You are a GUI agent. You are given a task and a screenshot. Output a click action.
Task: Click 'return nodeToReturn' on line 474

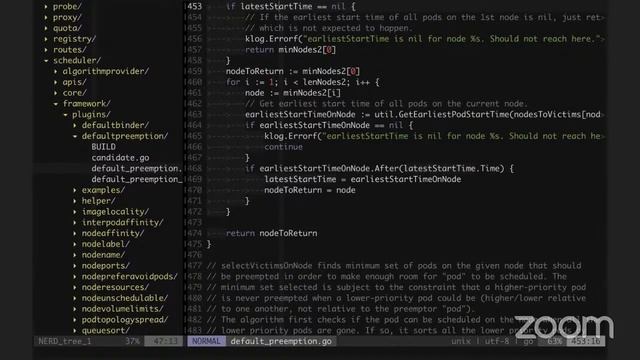point(271,233)
